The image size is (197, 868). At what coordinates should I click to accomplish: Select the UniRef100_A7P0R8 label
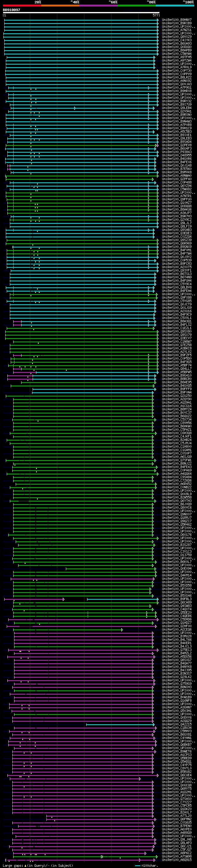pyautogui.click(x=177, y=125)
